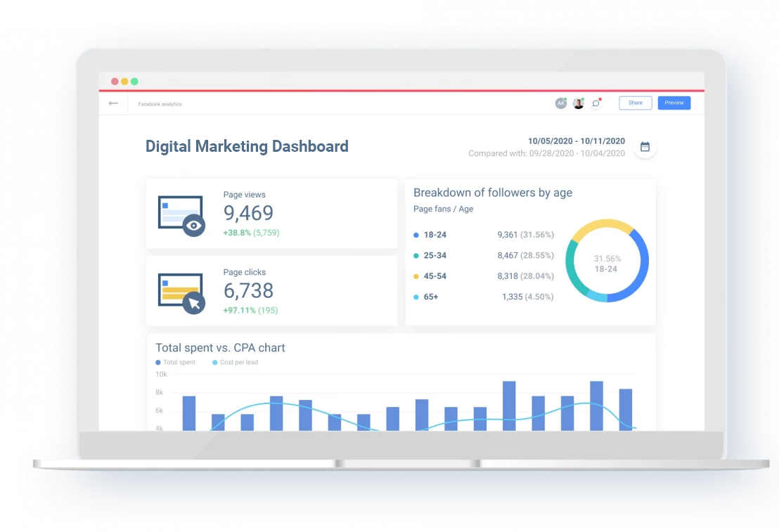779x532 pixels.
Task: Click the AK avatar icon
Action: point(561,103)
